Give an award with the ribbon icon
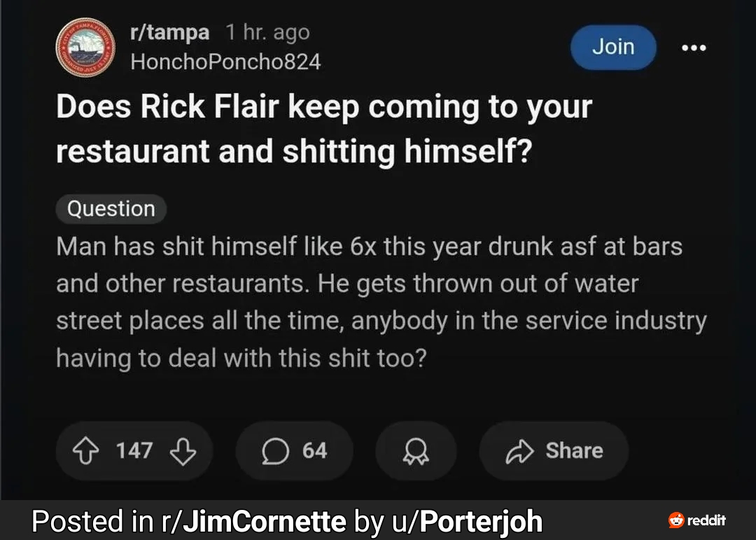 tap(416, 451)
